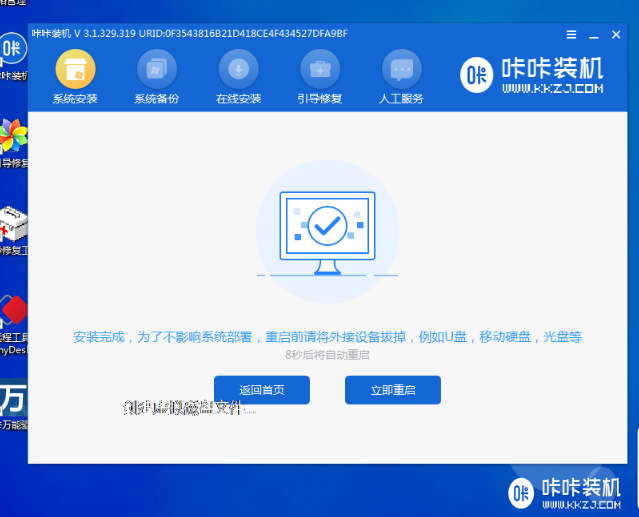This screenshot has width=639, height=517.
Task: Click the 8秒后将自动重启 countdown text
Action: [327, 355]
